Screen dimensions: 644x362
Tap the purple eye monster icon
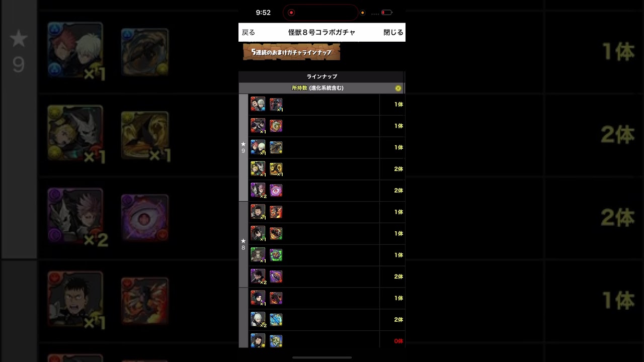[x=276, y=191]
